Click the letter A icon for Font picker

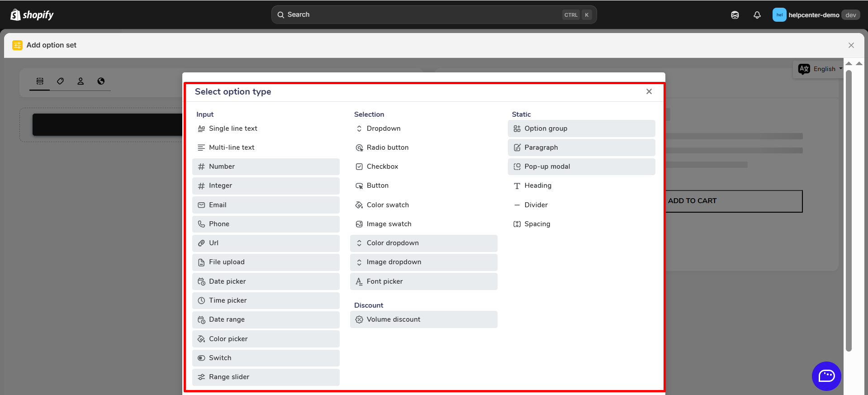pyautogui.click(x=359, y=281)
